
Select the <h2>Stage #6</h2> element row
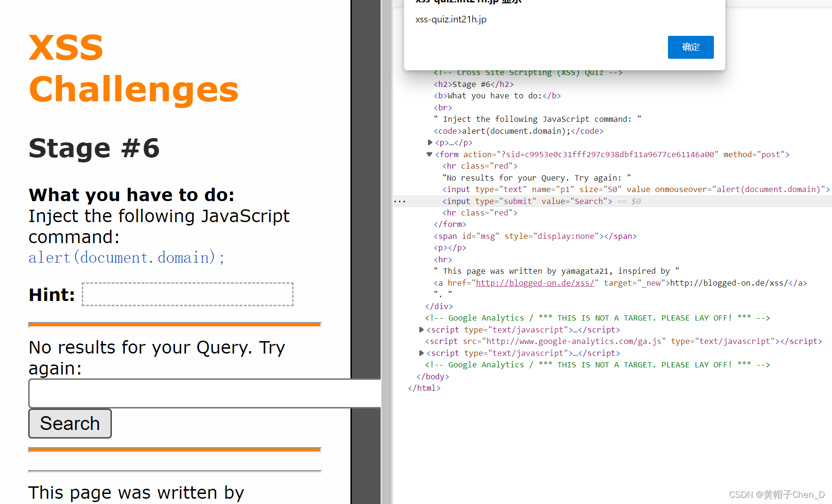tap(473, 84)
